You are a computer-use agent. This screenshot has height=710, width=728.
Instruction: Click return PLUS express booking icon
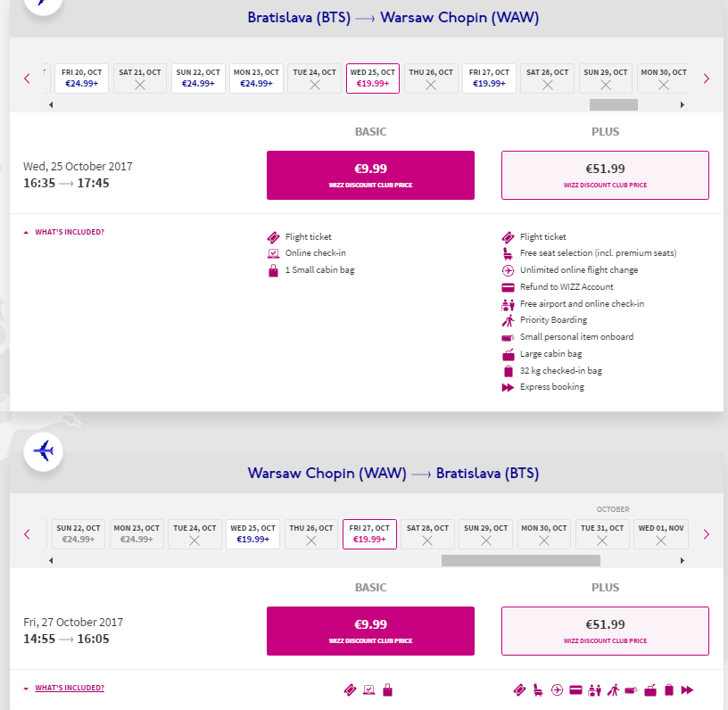(687, 690)
